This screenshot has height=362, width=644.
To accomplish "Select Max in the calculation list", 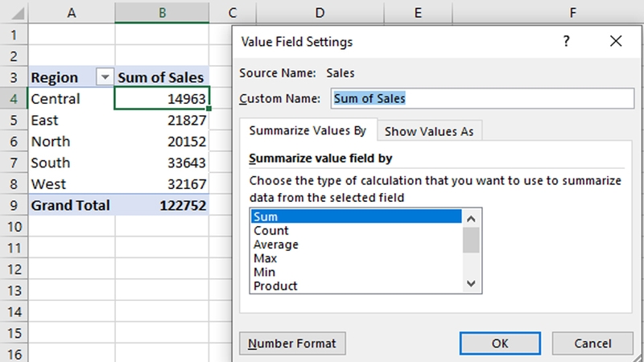I will pyautogui.click(x=356, y=258).
